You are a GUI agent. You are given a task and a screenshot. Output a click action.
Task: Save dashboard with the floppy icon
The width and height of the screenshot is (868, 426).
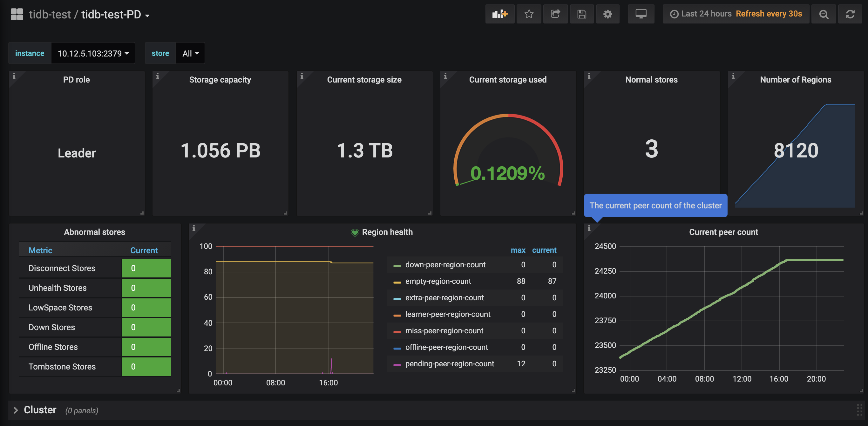tap(582, 14)
